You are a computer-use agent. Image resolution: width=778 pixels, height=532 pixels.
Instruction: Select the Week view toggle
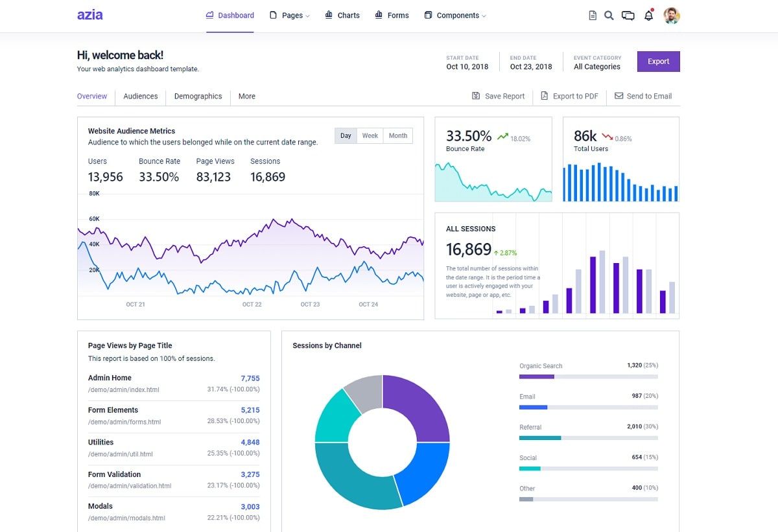tap(370, 135)
